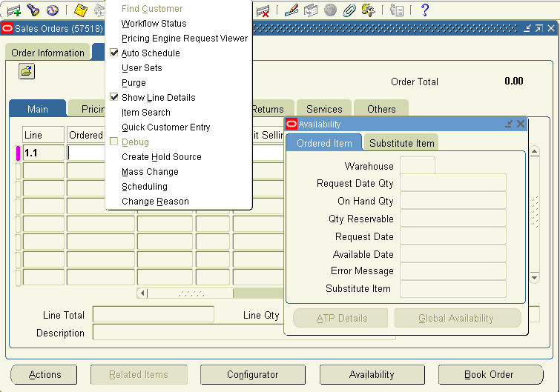Toggle the Show Line Details menu checkbox
Viewport: 560px width, 392px height.
pos(114,97)
